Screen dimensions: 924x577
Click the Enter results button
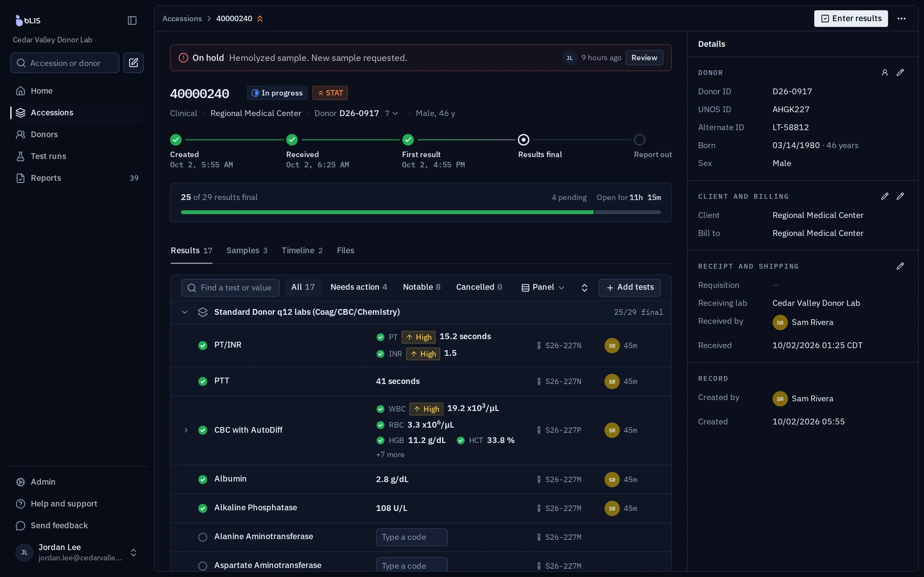851,18
